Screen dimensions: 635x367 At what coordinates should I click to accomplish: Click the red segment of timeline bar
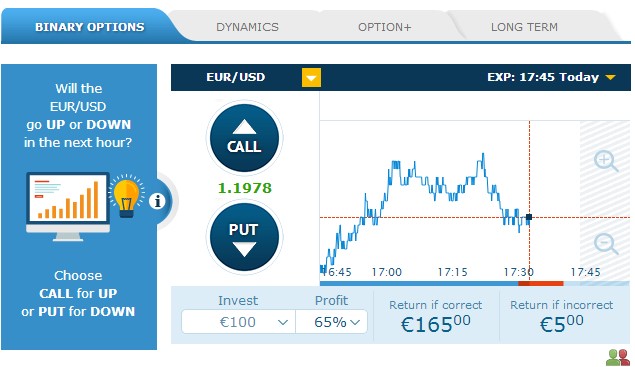[x=541, y=283]
